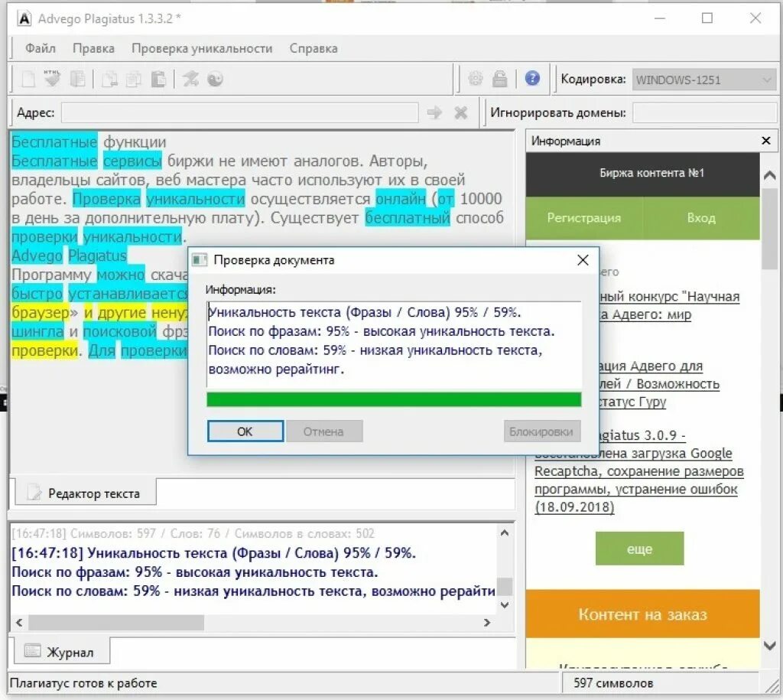Screen dimensions: 783x700
Task: Click the new document toolbar icon
Action: pos(29,80)
